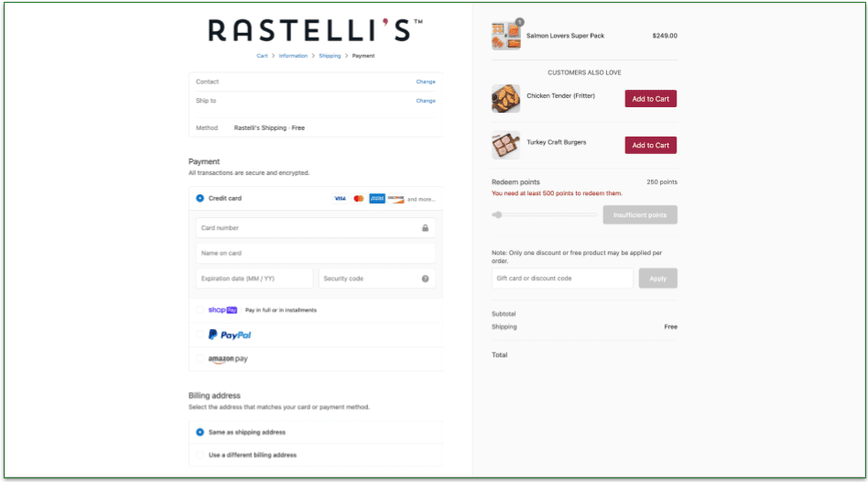Viewport: 868px width, 482px height.
Task: Click the '250 points' balance text
Action: [661, 181]
